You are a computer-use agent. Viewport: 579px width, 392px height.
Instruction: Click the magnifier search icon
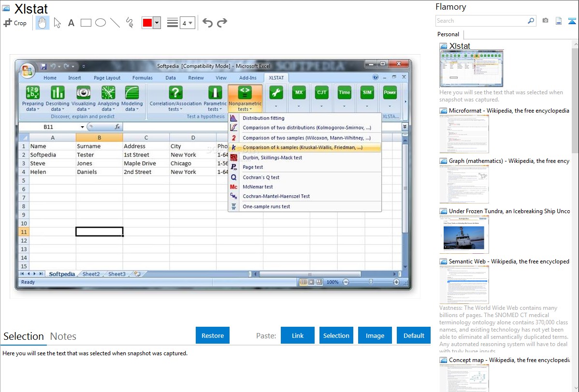click(x=531, y=21)
